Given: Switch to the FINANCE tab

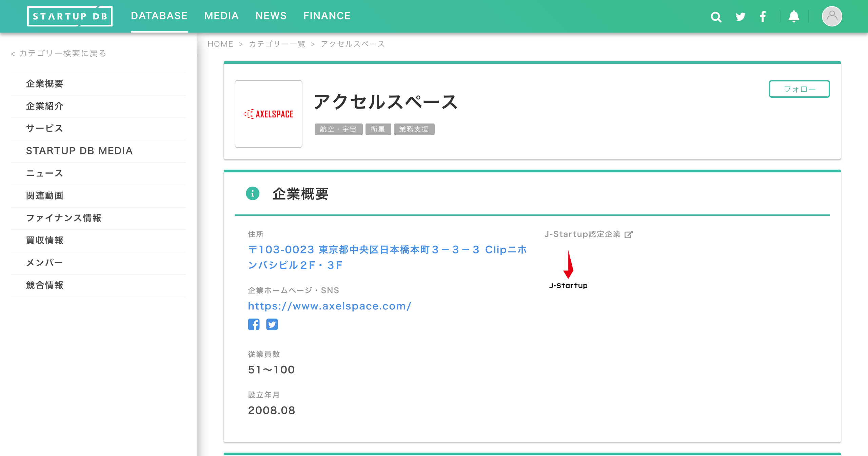Looking at the screenshot, I should click(x=327, y=16).
